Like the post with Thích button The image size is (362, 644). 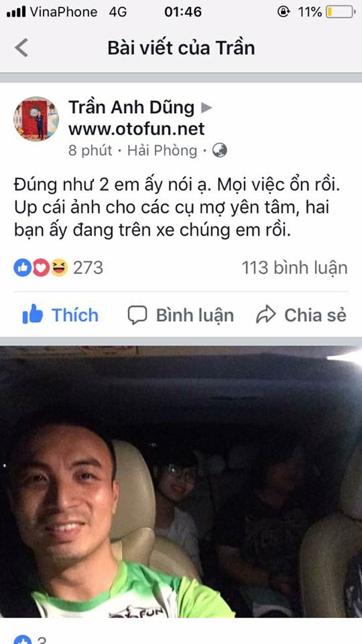point(60,315)
